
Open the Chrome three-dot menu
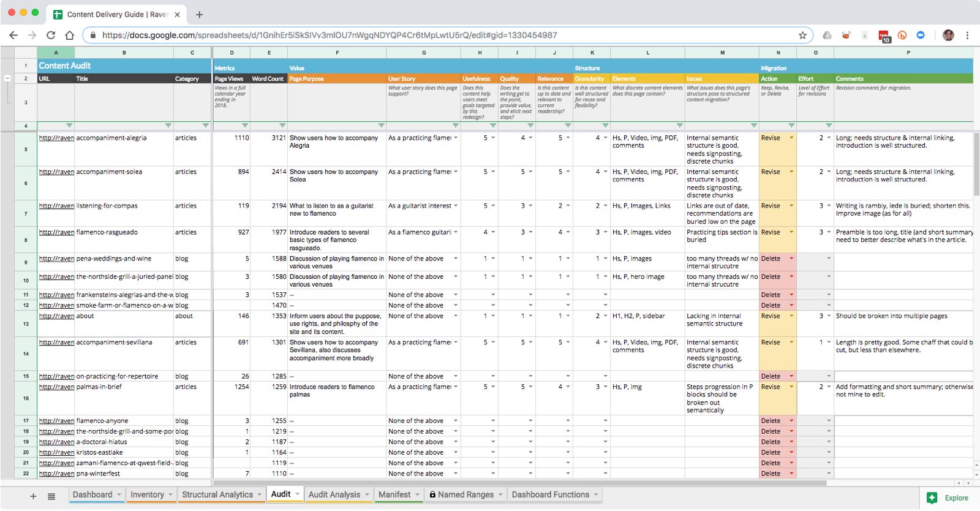point(967,36)
